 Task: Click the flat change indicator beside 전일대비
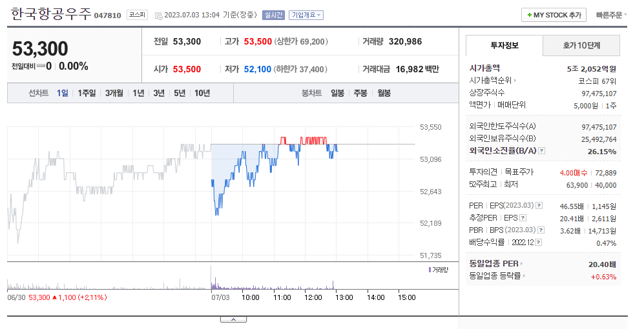(41, 66)
